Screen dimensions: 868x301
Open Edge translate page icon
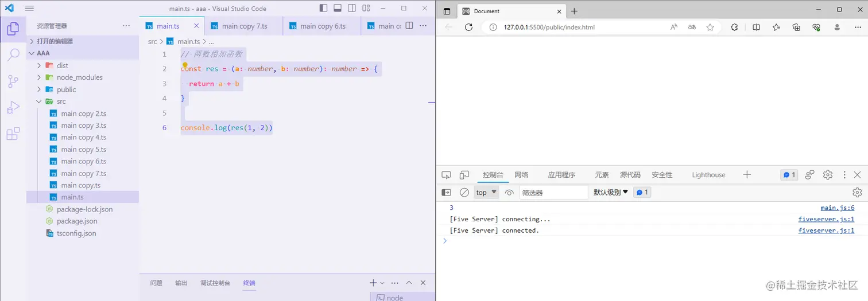pyautogui.click(x=692, y=27)
